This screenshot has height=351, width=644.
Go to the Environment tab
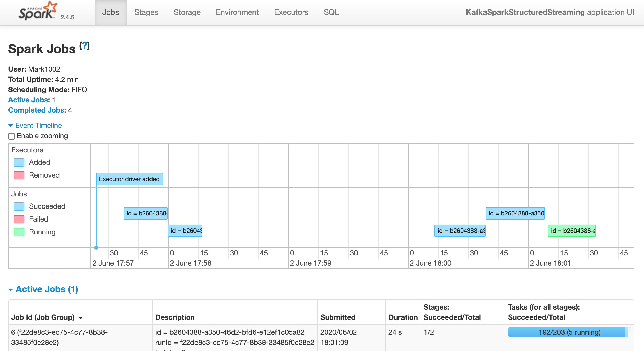point(237,12)
